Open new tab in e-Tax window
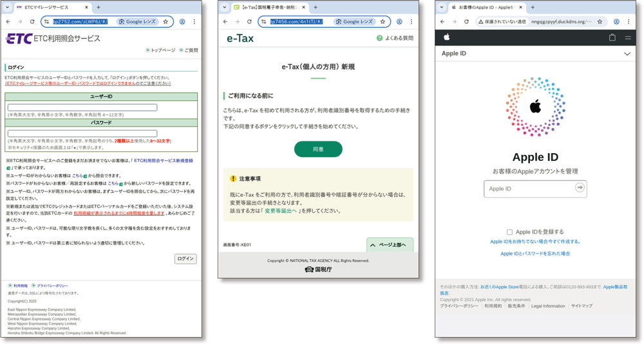The width and height of the screenshot is (644, 355). point(316,7)
